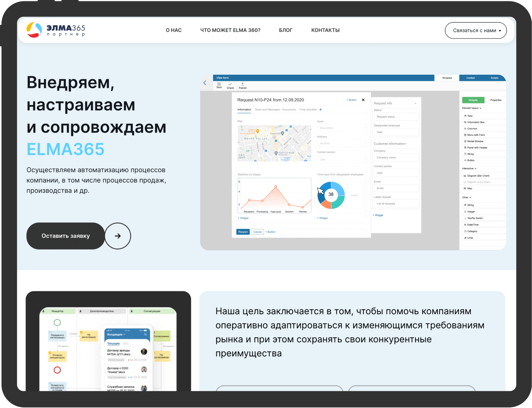Pick the Information Box widget
Viewport: 532px width, 408px height.
pyautogui.click(x=484, y=122)
